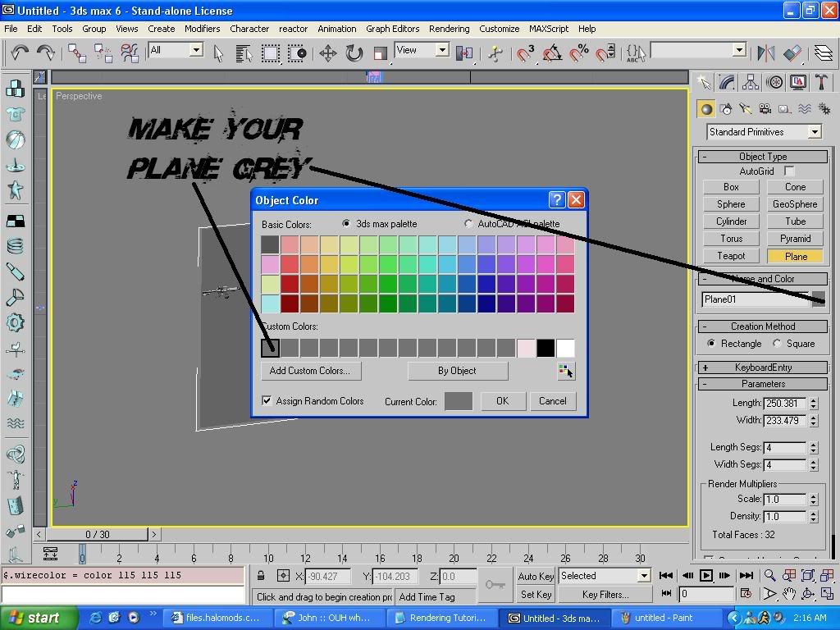Screen dimensions: 840x630
Task: Choose the Square creation method
Action: [x=777, y=344]
